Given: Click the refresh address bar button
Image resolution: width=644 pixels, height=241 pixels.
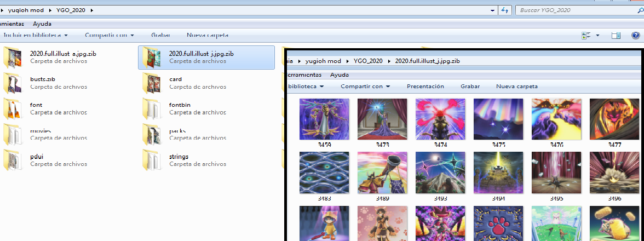Looking at the screenshot, I should 504,10.
